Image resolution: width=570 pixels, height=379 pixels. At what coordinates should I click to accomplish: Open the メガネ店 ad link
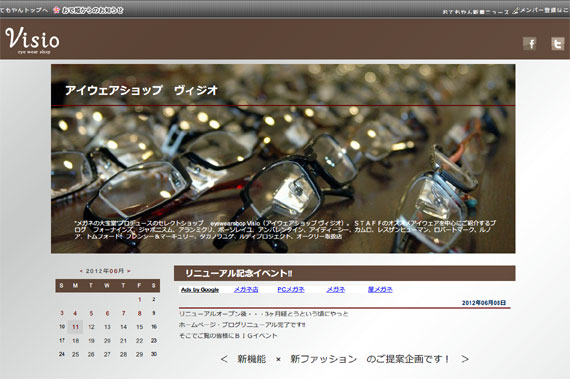pyautogui.click(x=246, y=290)
